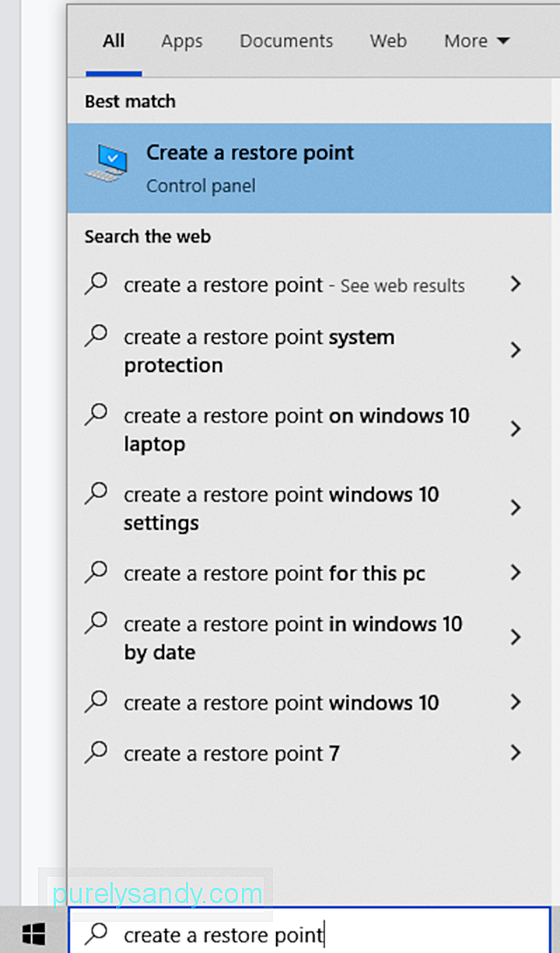
Task: Select the Web search tab
Action: 388,41
